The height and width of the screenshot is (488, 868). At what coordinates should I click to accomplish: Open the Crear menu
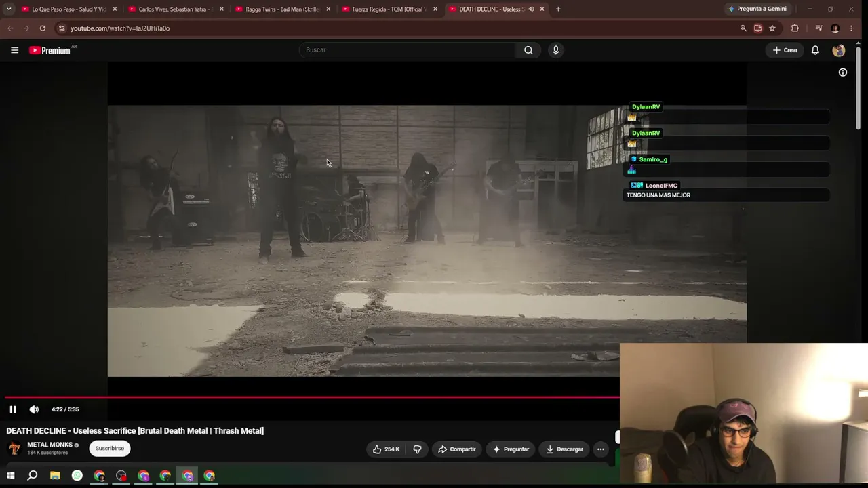click(785, 50)
